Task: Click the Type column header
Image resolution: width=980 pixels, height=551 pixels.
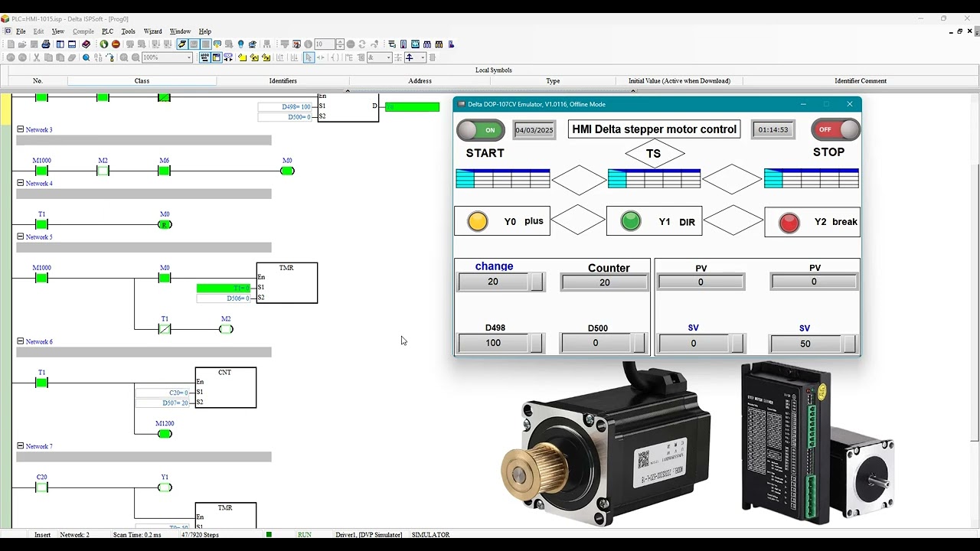Action: [x=553, y=80]
